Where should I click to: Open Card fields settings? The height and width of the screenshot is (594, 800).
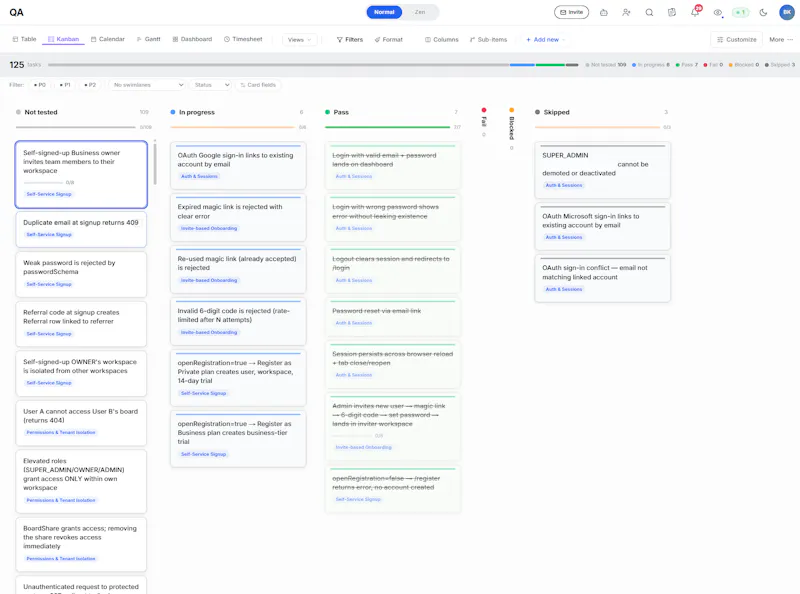pos(258,85)
